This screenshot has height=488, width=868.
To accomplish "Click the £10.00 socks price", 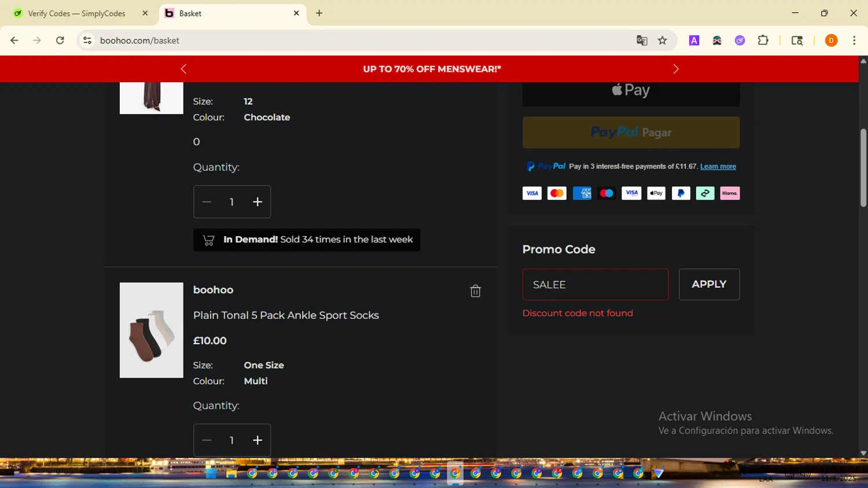I will pyautogui.click(x=209, y=341).
